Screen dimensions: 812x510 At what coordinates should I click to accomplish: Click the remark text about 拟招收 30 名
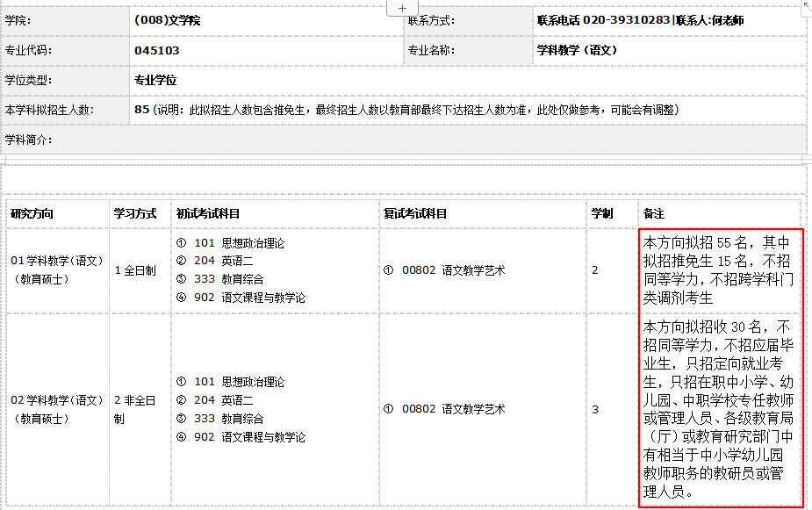pos(718,408)
